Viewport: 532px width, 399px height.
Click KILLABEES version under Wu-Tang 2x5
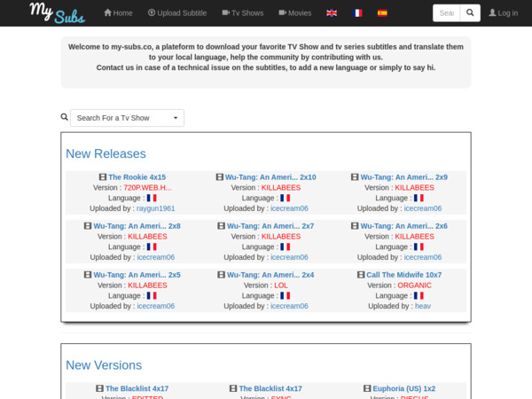pyautogui.click(x=147, y=286)
